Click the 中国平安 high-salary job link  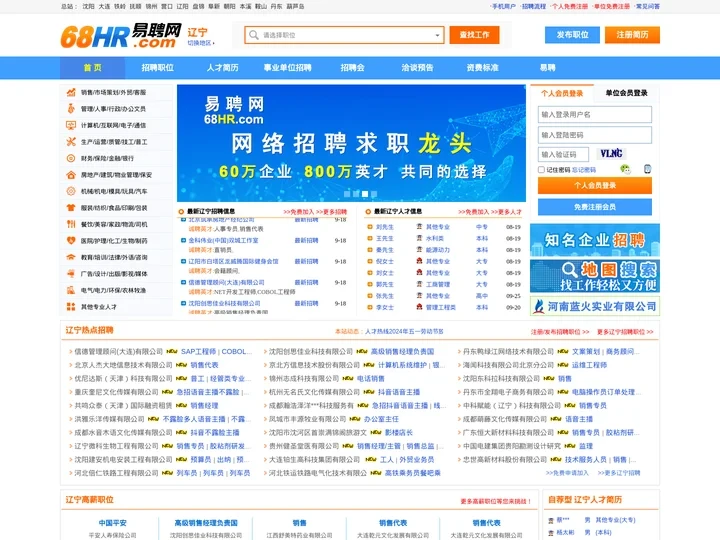coord(112,523)
